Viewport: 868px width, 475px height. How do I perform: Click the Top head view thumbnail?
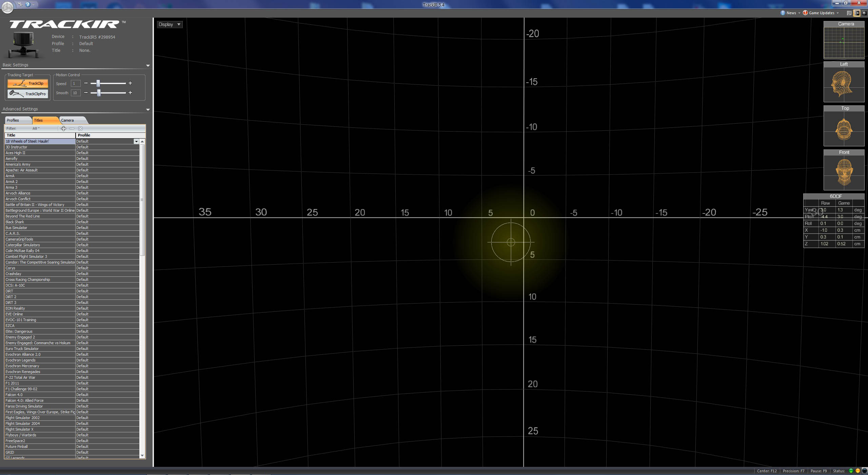pos(844,126)
